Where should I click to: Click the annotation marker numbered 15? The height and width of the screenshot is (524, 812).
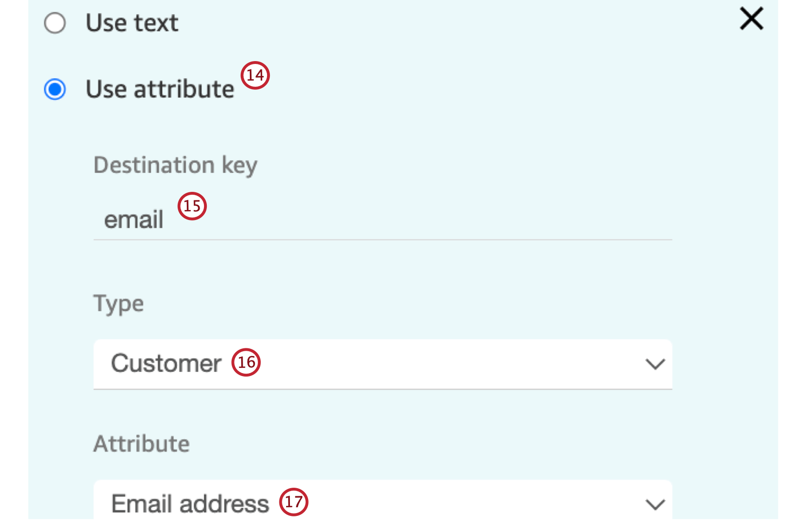click(192, 206)
